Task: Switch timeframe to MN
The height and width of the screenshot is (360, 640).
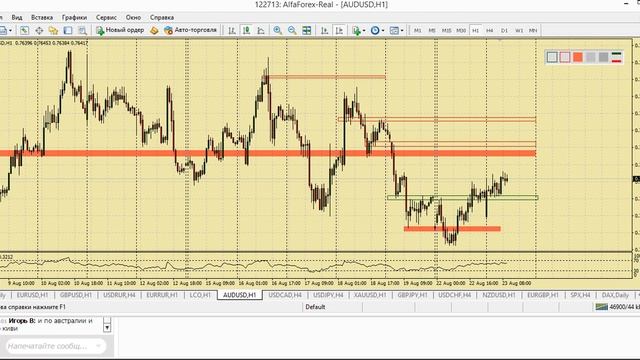Action: pyautogui.click(x=533, y=30)
